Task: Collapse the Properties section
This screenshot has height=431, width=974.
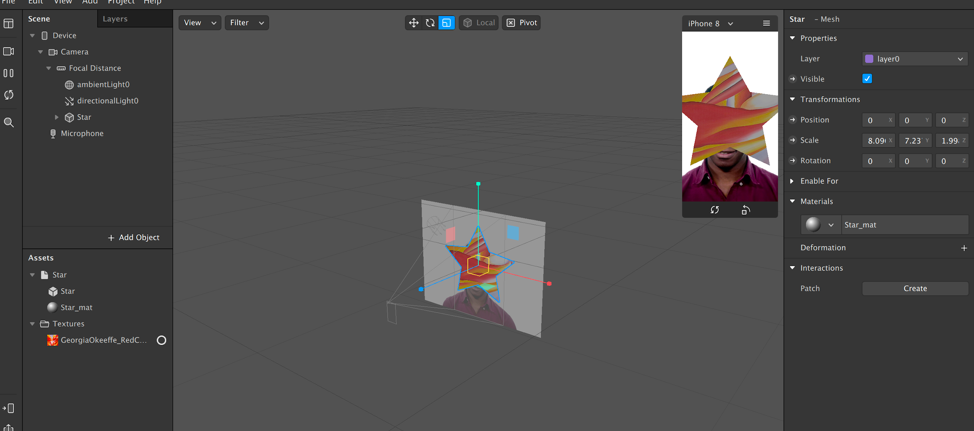Action: [792, 39]
